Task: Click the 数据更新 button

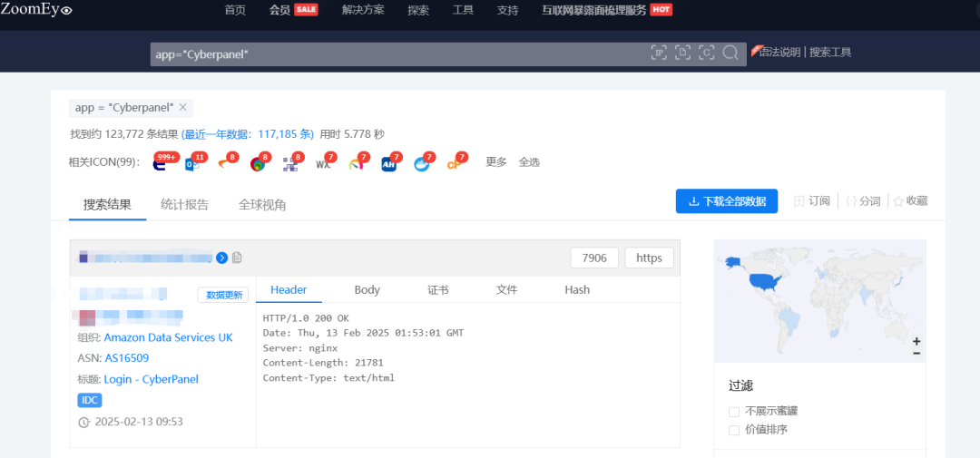Action: [223, 296]
